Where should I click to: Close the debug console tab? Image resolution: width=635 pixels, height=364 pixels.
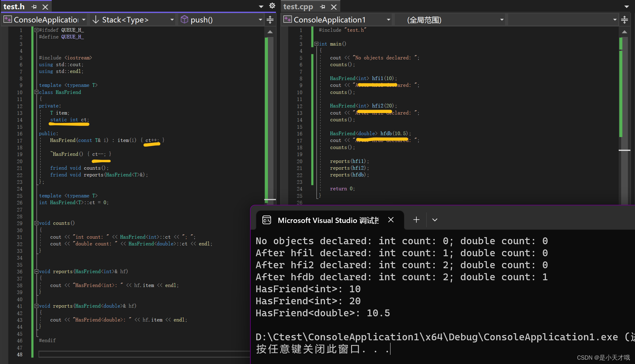tap(391, 220)
